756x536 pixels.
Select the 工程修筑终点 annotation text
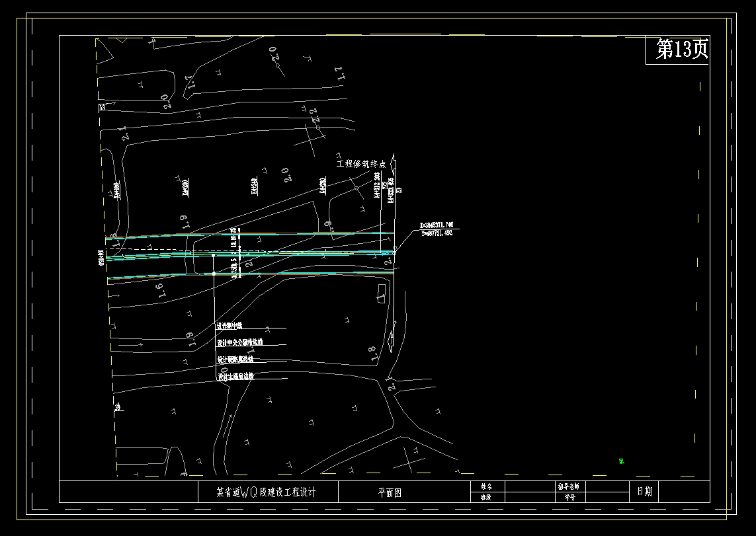364,163
